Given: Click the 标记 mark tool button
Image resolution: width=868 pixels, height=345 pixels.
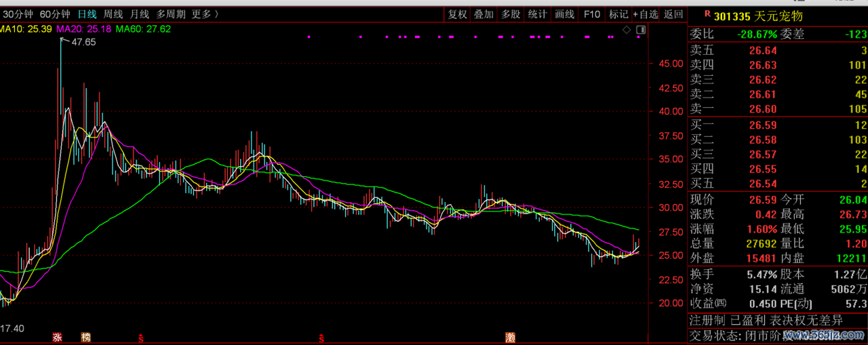Looking at the screenshot, I should point(618,14).
